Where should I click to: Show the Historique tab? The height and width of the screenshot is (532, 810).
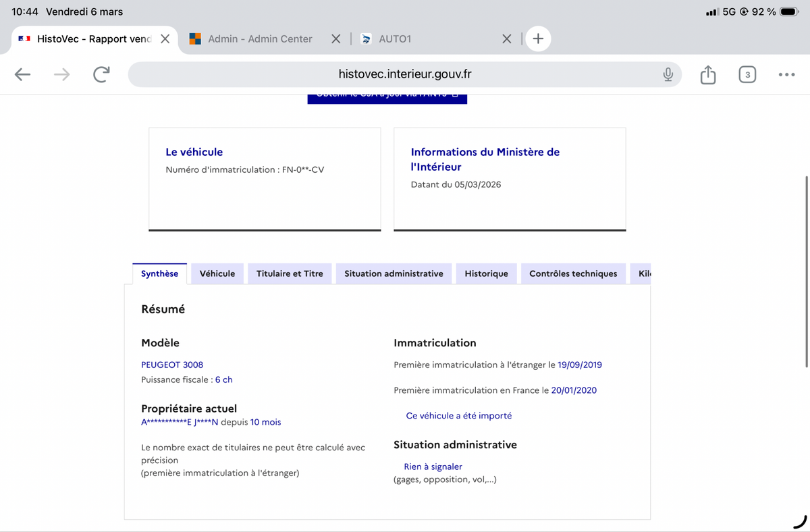coord(486,273)
